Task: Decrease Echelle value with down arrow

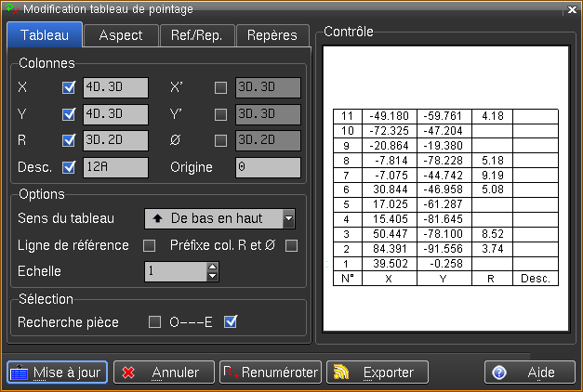Action: (x=212, y=276)
